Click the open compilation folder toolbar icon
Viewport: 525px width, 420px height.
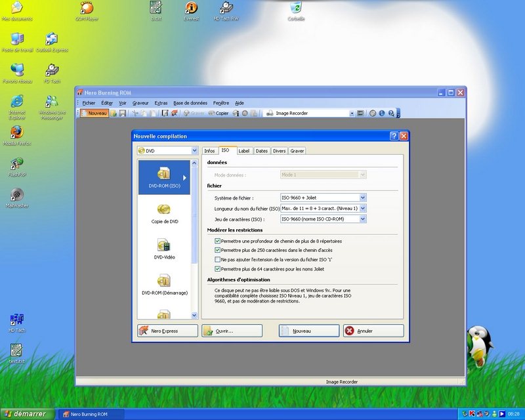point(114,114)
